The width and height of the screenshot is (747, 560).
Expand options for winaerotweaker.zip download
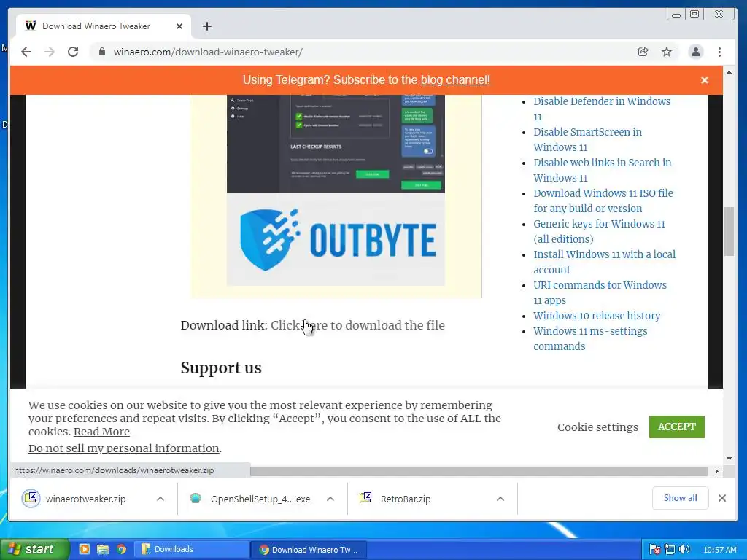[x=160, y=499]
